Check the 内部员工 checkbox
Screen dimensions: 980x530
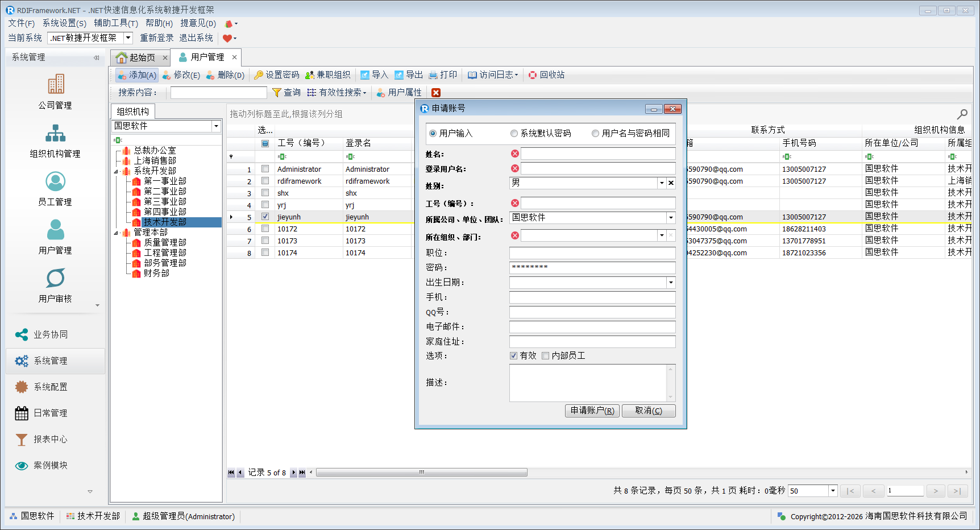click(545, 356)
